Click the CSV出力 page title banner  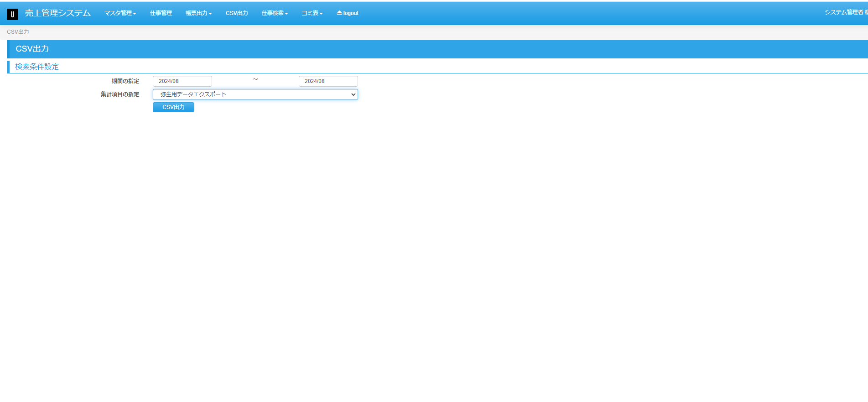437,49
